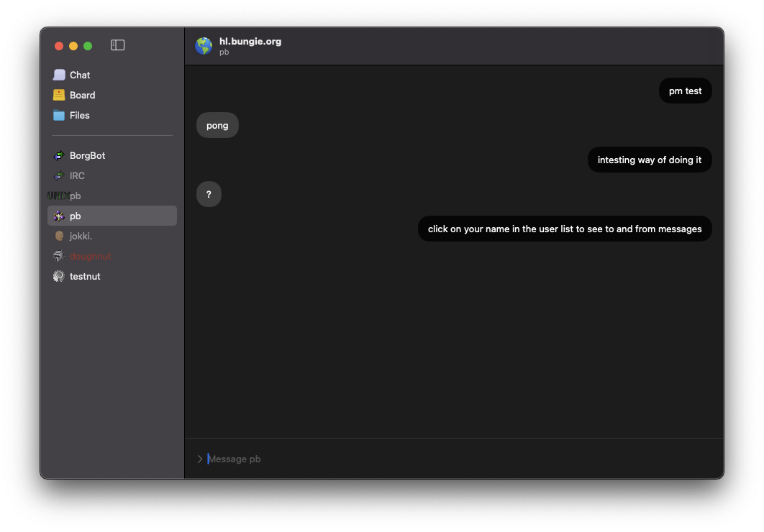Select the highlighted pb user row

112,216
